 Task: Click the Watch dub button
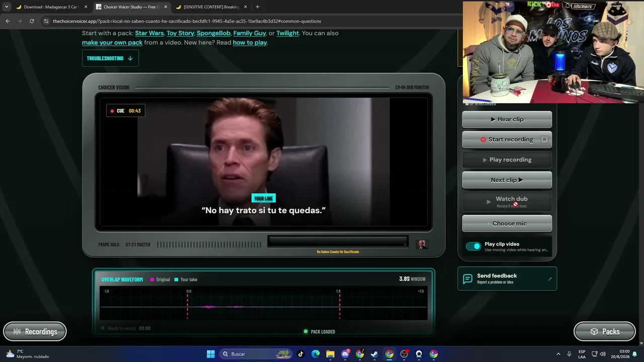click(x=507, y=201)
